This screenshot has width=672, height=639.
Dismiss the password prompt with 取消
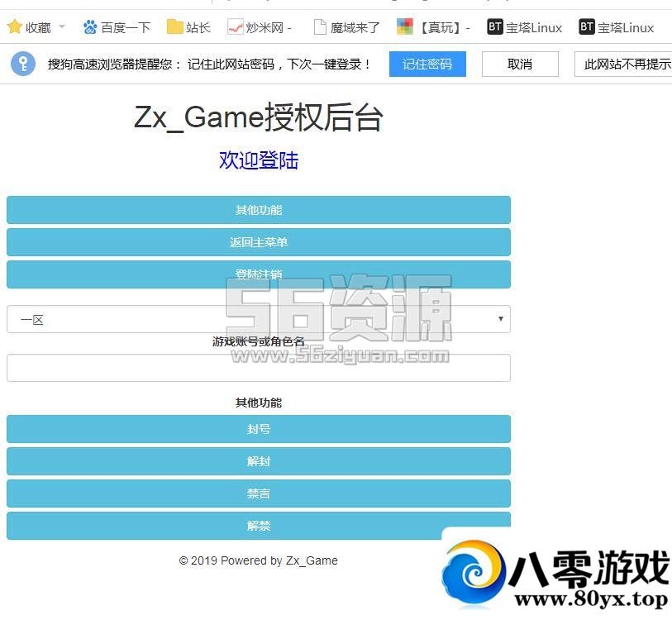point(520,64)
